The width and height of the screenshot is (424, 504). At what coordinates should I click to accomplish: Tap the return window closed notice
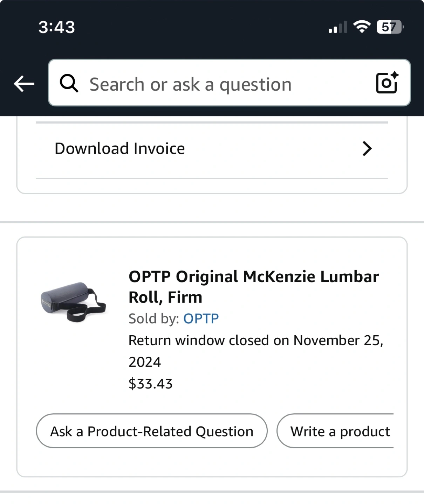(x=256, y=340)
